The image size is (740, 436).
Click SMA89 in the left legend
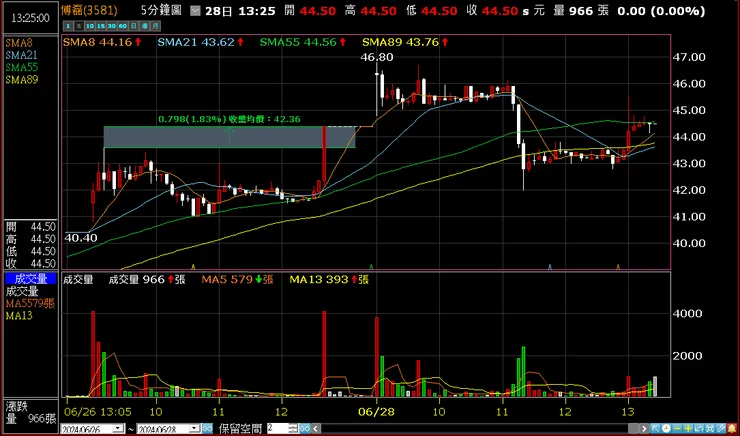click(21, 80)
